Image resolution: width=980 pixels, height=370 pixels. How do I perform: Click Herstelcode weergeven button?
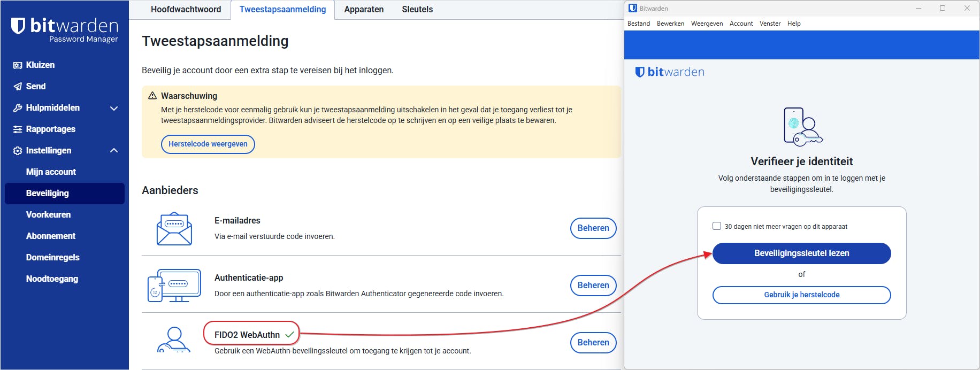[x=208, y=144]
